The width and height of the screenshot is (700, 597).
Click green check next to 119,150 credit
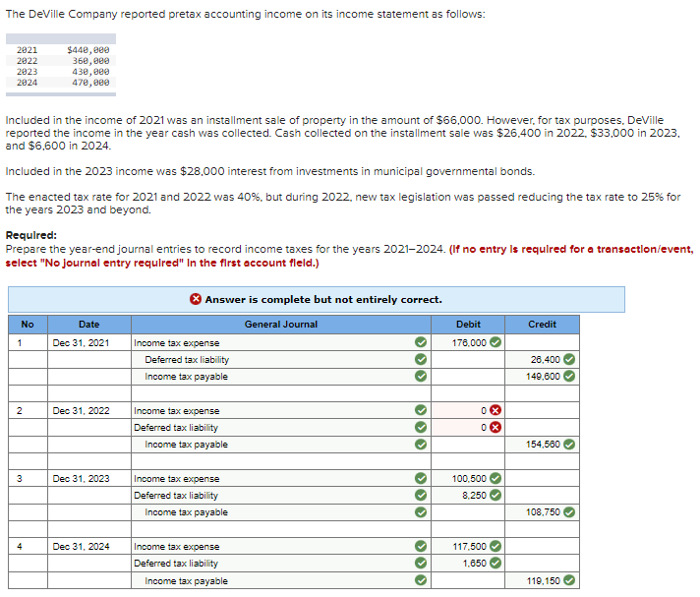(568, 580)
